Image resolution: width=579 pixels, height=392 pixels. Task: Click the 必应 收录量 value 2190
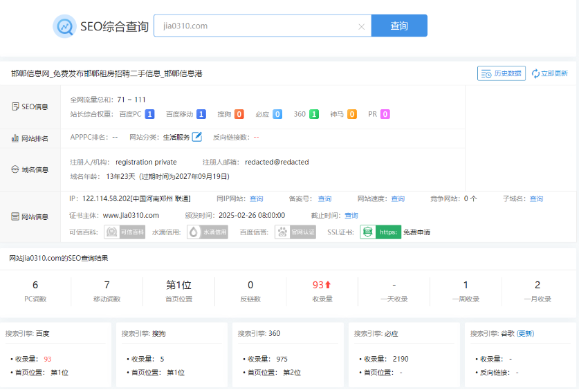pos(401,359)
